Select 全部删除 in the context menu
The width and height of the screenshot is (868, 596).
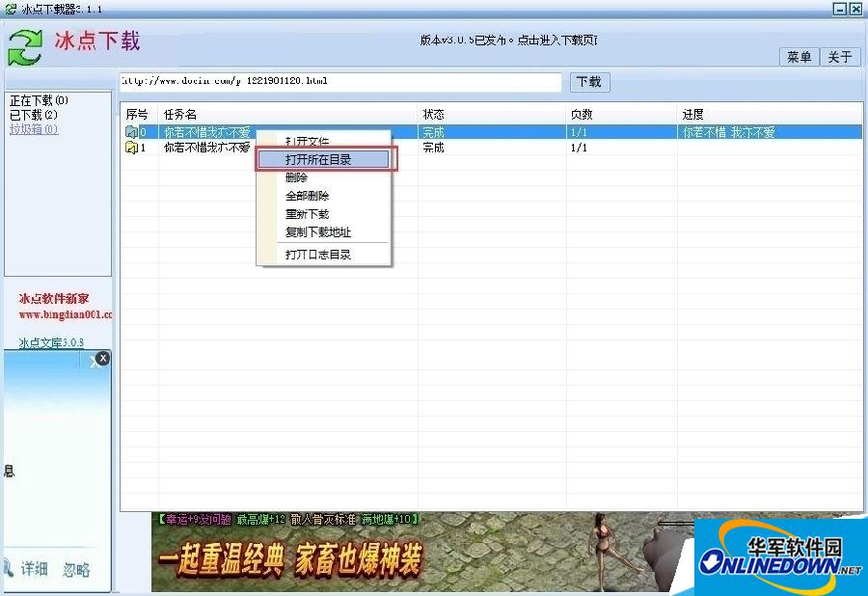[308, 196]
